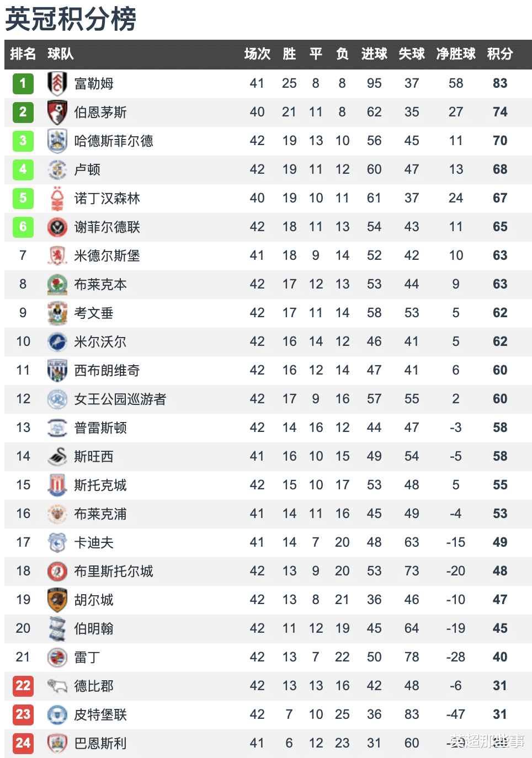
Task: Click the red rank 24 badge
Action: click(23, 743)
